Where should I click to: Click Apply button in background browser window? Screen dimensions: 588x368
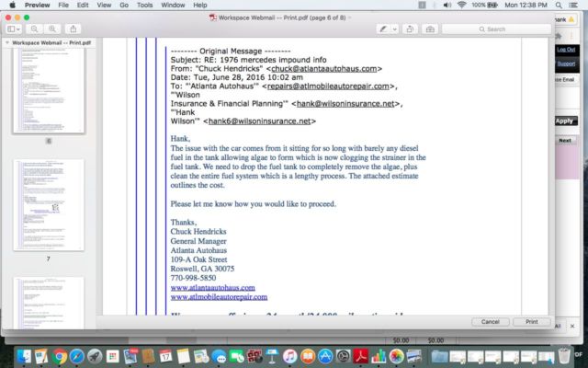pyautogui.click(x=566, y=121)
